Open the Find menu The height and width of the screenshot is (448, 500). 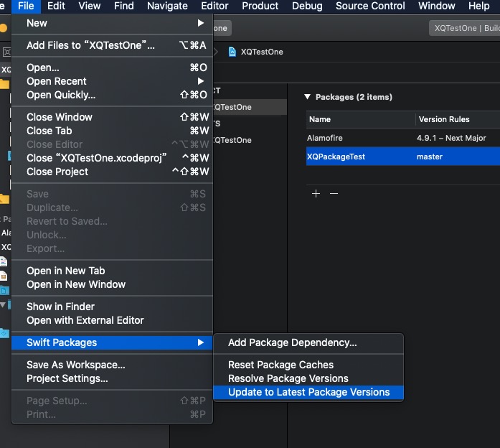[x=124, y=6]
